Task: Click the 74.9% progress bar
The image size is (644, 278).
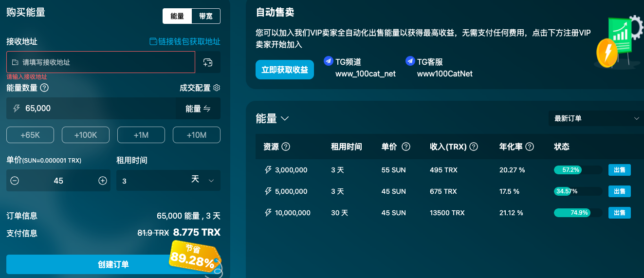Action: [578, 213]
